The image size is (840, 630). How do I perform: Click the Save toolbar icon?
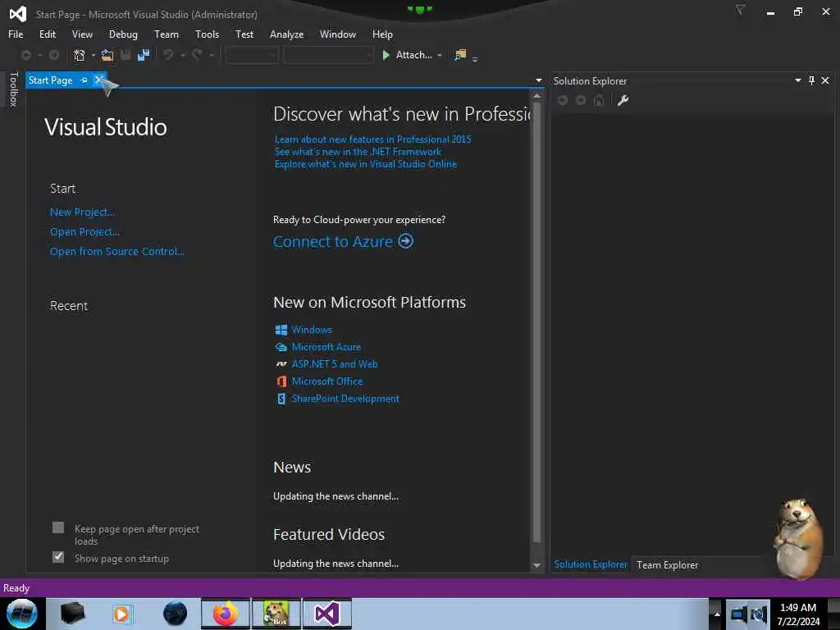click(x=126, y=55)
